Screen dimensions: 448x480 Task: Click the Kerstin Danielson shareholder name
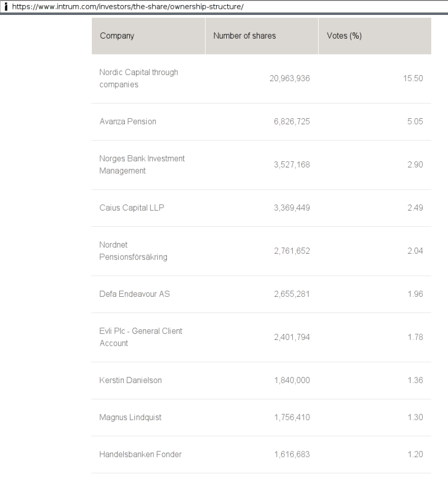(130, 380)
